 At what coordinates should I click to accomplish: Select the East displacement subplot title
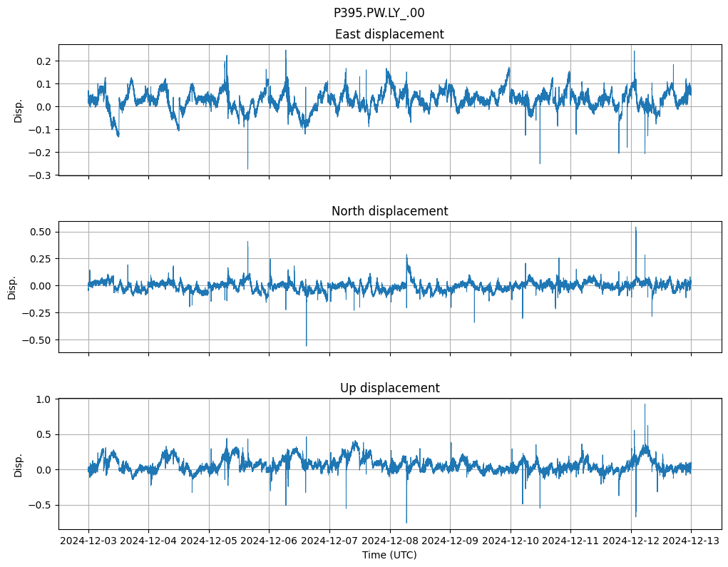[x=389, y=34]
